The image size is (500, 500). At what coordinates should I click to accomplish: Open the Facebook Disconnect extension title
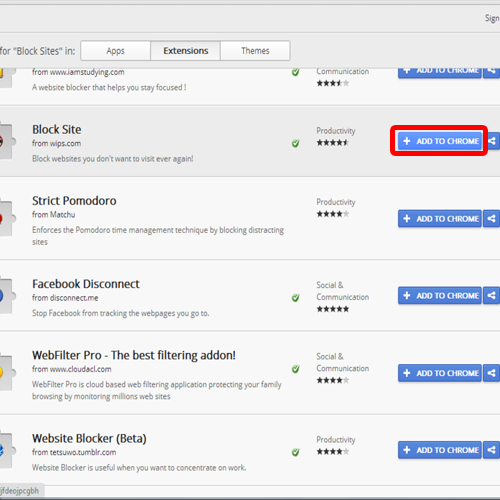tap(86, 284)
